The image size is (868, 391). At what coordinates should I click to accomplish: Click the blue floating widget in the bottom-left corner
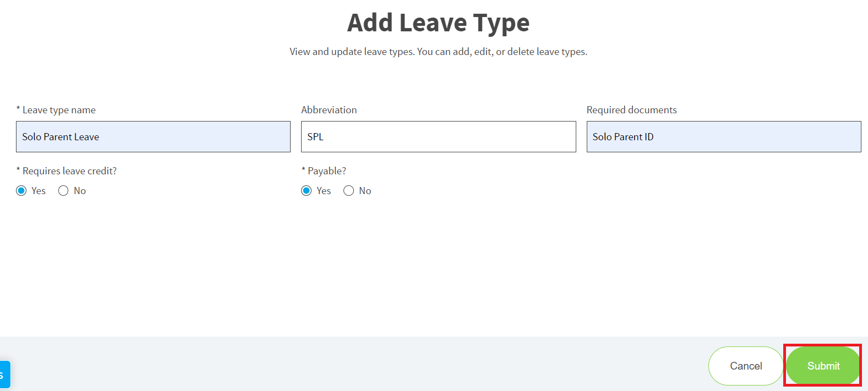coord(5,375)
